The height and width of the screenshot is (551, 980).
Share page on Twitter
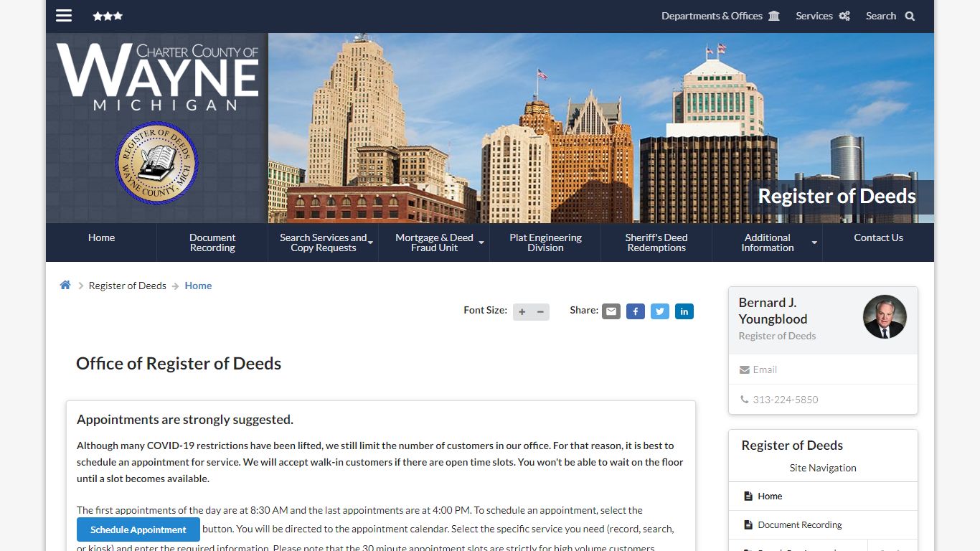[x=660, y=311]
